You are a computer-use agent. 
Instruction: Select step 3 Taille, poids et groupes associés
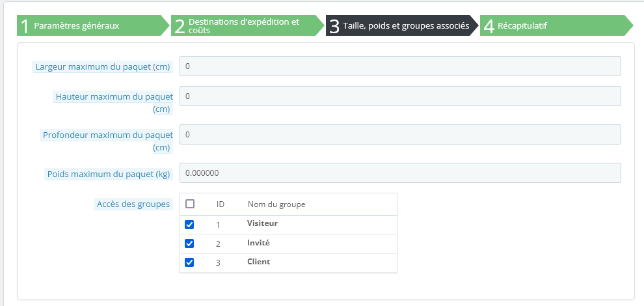tap(399, 26)
